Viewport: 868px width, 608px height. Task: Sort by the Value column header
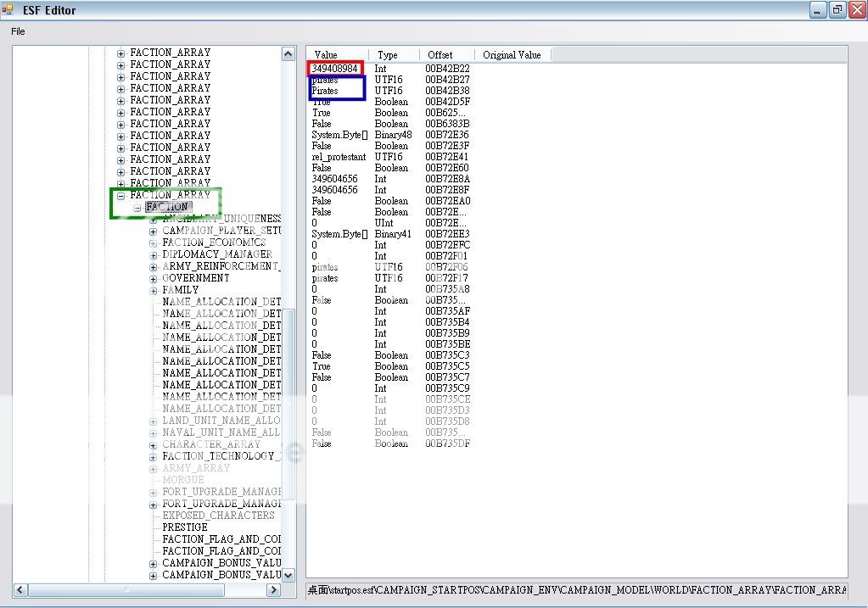(326, 55)
